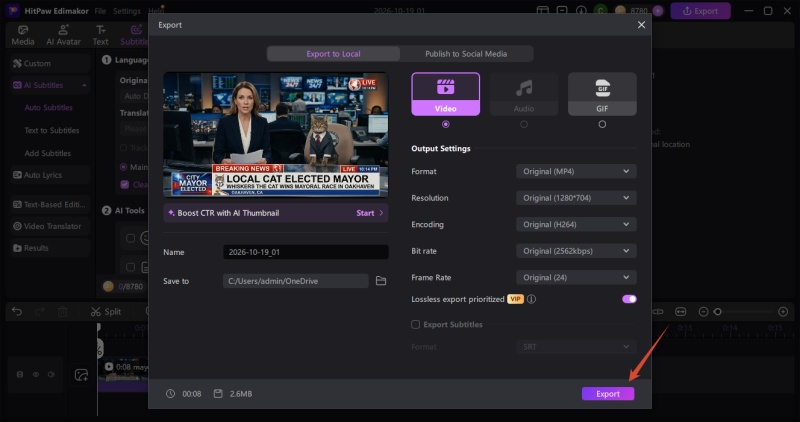
Task: Select the radio button under GIF
Action: (602, 124)
